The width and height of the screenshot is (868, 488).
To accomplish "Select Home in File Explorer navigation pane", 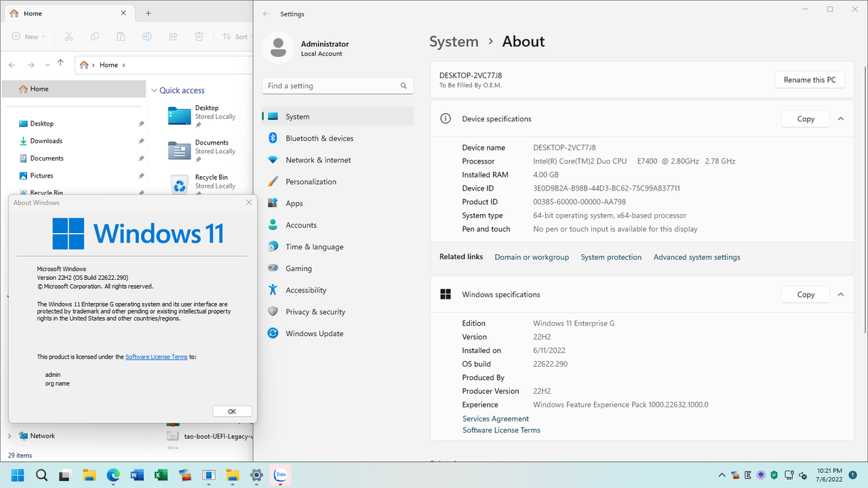I will click(x=74, y=89).
